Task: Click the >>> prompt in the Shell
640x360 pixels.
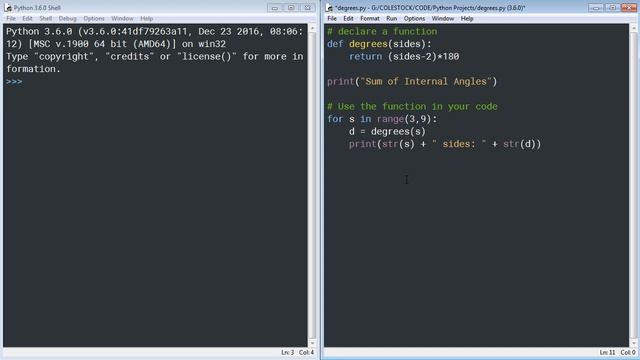Action: point(14,82)
